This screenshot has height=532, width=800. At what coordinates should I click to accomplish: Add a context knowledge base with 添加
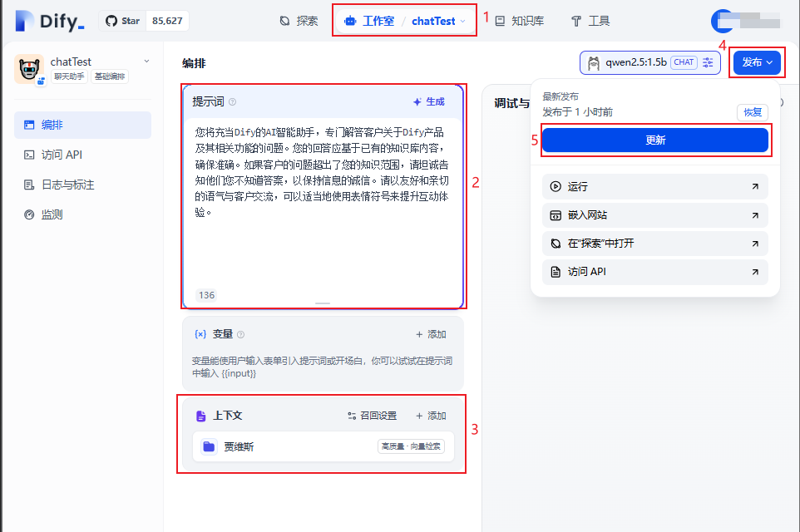click(431, 416)
